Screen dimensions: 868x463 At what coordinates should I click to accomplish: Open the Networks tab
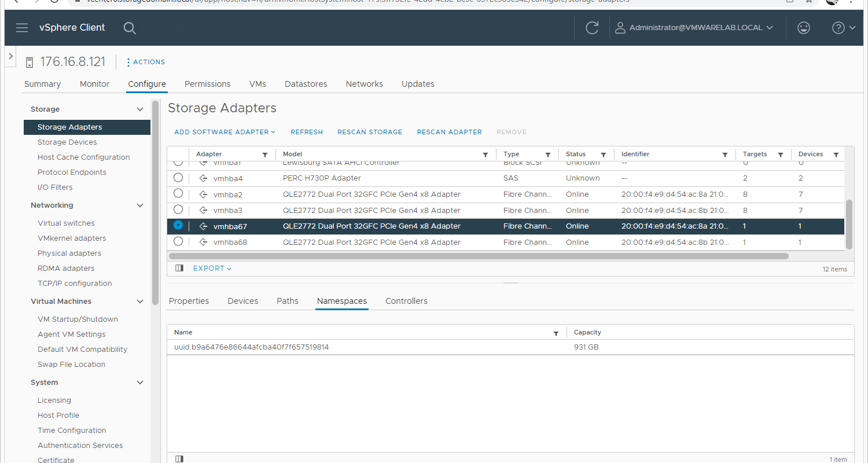pos(365,84)
